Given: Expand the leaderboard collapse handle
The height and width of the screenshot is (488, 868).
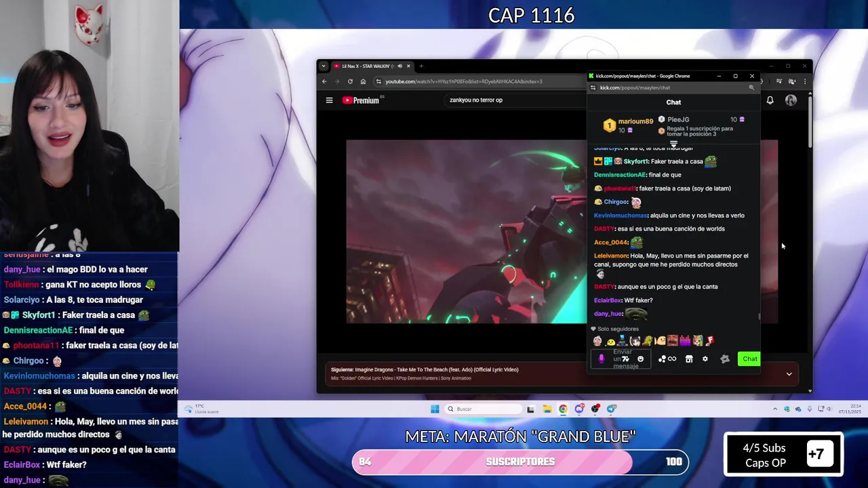Looking at the screenshot, I should pyautogui.click(x=673, y=144).
